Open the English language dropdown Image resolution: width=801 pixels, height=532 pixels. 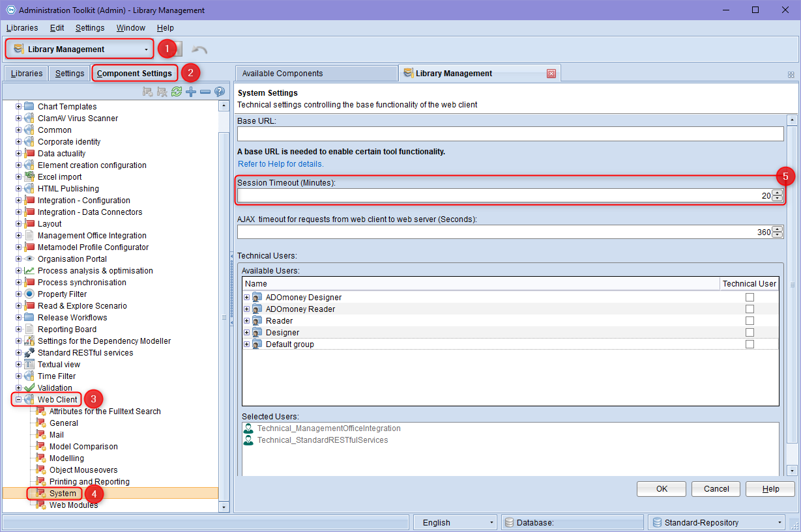click(456, 522)
